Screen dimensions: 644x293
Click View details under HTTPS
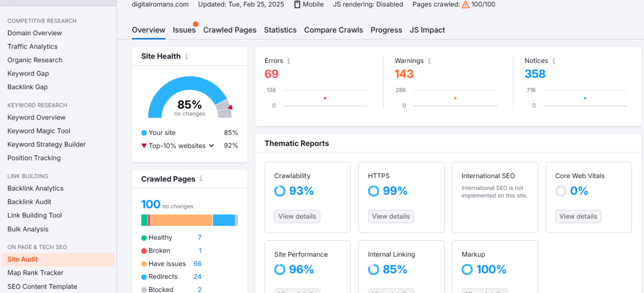pos(391,216)
